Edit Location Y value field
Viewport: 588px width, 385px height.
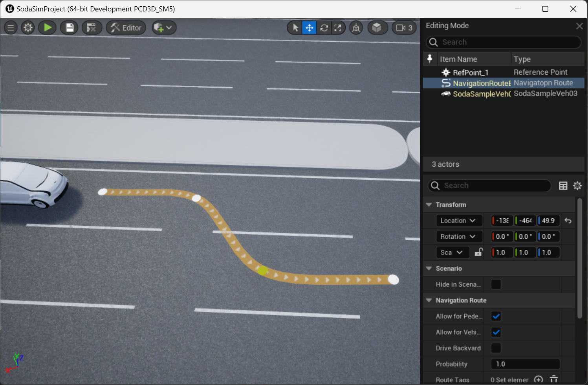coord(526,221)
